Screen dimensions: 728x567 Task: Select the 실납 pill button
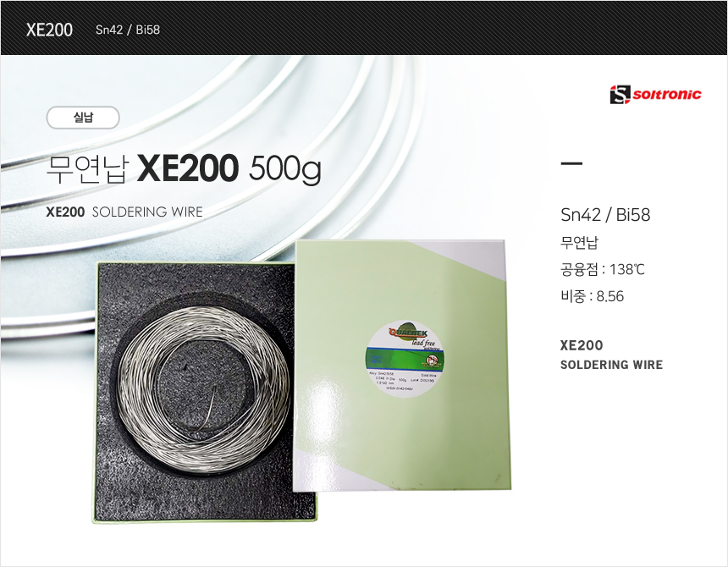83,118
